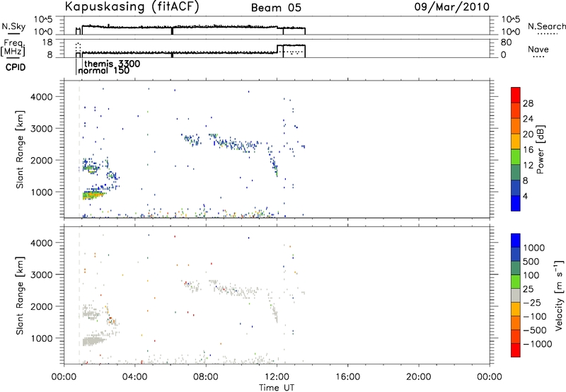566x392 pixels.
Task: Click the rightmost "00:00" time tick label
Action: (x=490, y=377)
